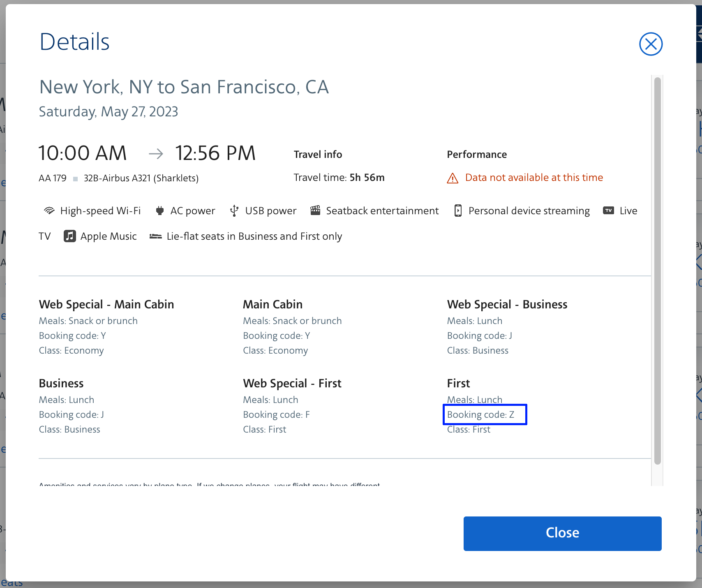Viewport: 702px width, 588px height.
Task: Click the Seatback entertainment clapperboard icon
Action: 315,211
